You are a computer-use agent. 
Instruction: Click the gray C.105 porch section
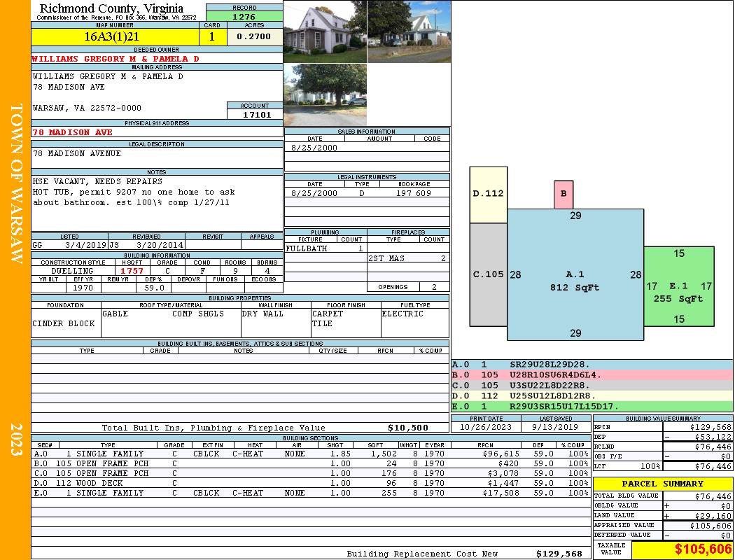(488, 274)
